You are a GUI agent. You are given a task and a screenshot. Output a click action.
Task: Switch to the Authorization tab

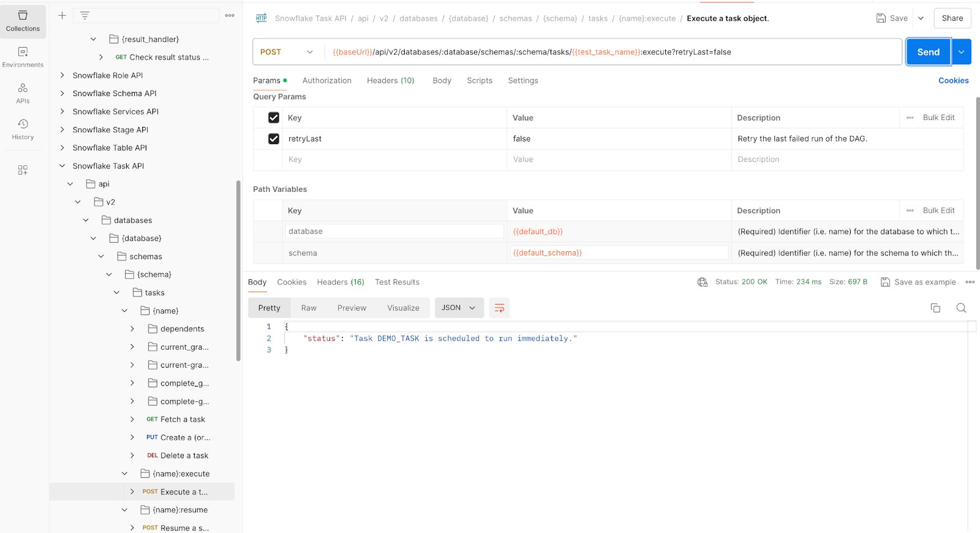click(x=326, y=81)
